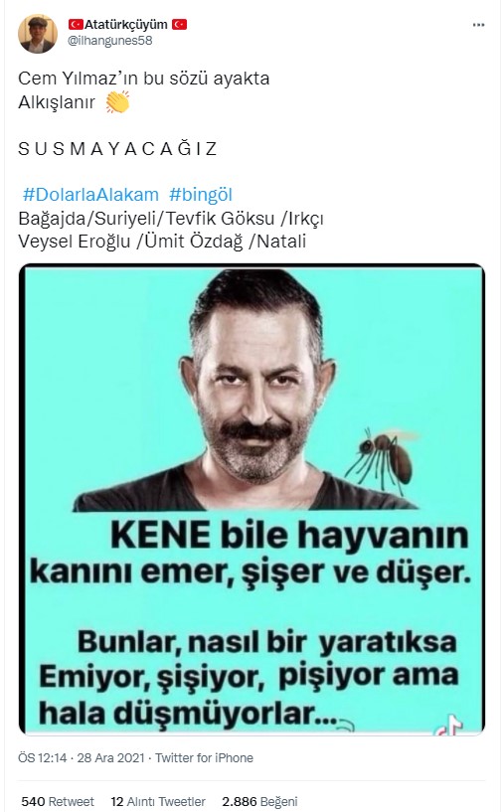Click the ÖS 12:14 timestamp
The image size is (504, 812).
(x=43, y=758)
